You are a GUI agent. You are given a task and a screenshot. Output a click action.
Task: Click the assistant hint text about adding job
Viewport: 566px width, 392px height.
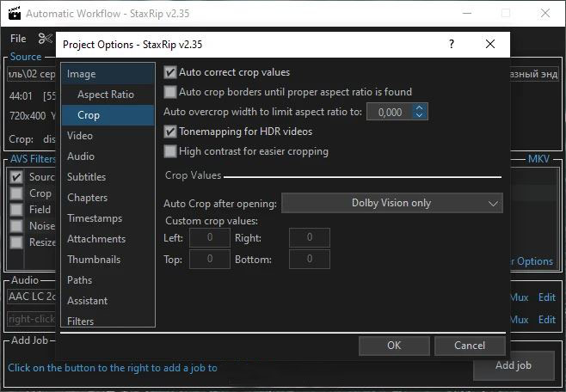113,368
